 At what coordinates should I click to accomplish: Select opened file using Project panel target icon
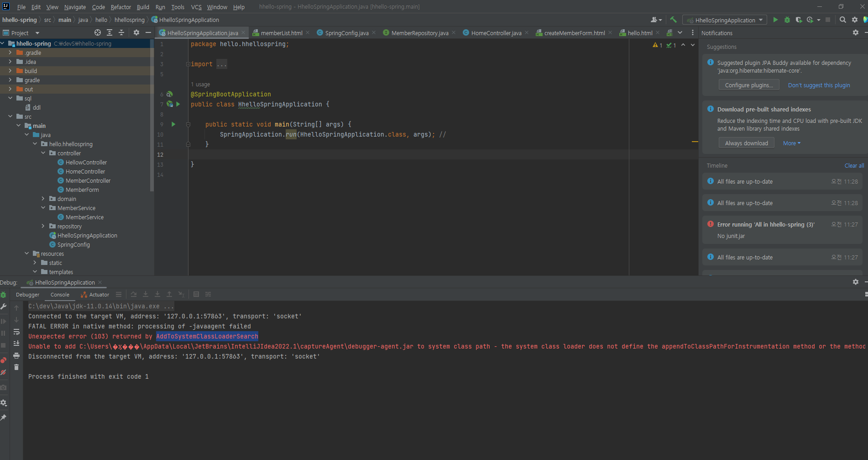[x=98, y=32]
